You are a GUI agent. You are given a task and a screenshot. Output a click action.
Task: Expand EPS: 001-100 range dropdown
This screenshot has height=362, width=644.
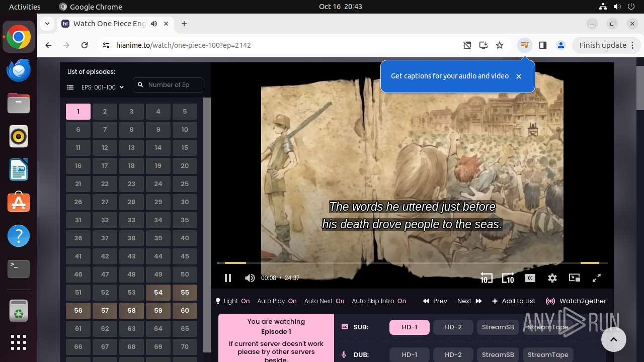tap(103, 87)
